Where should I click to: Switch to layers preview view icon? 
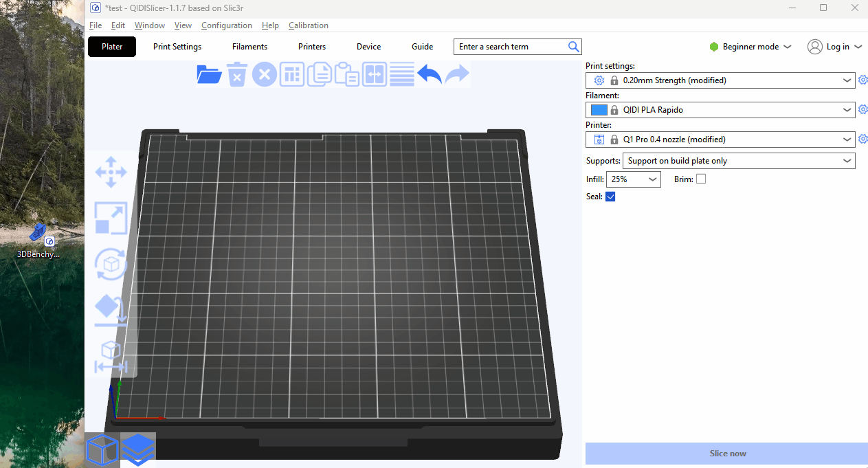click(138, 449)
